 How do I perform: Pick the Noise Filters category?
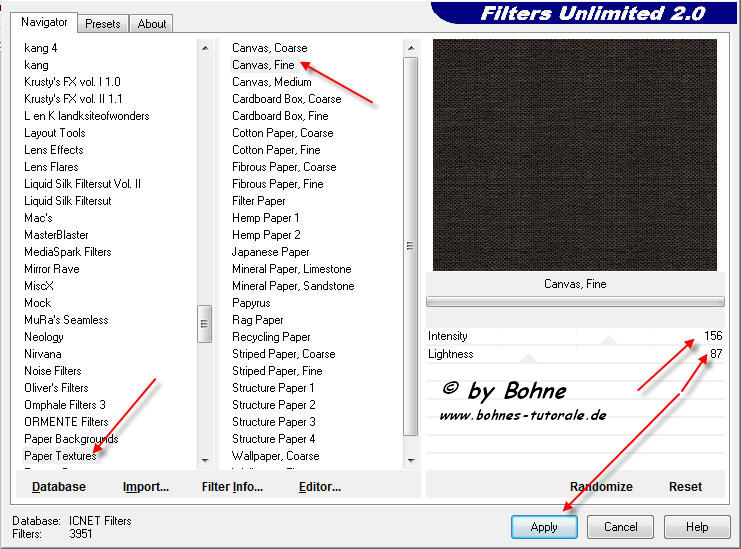(x=53, y=371)
